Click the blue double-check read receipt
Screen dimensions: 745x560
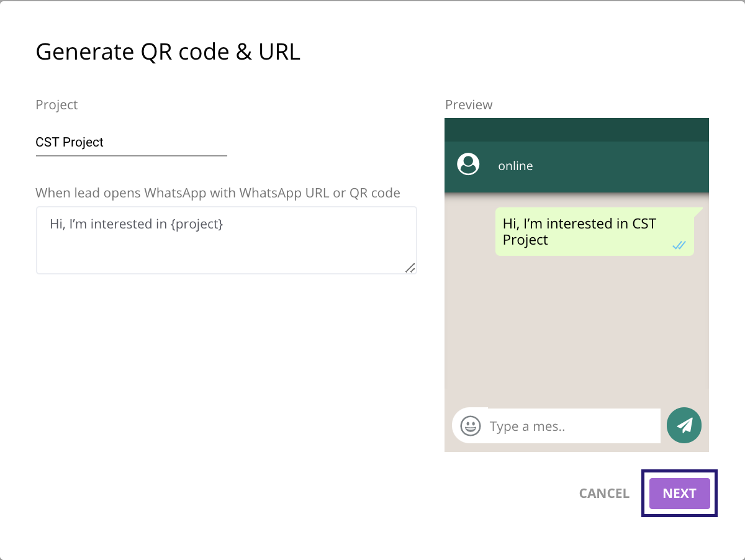coord(679,245)
